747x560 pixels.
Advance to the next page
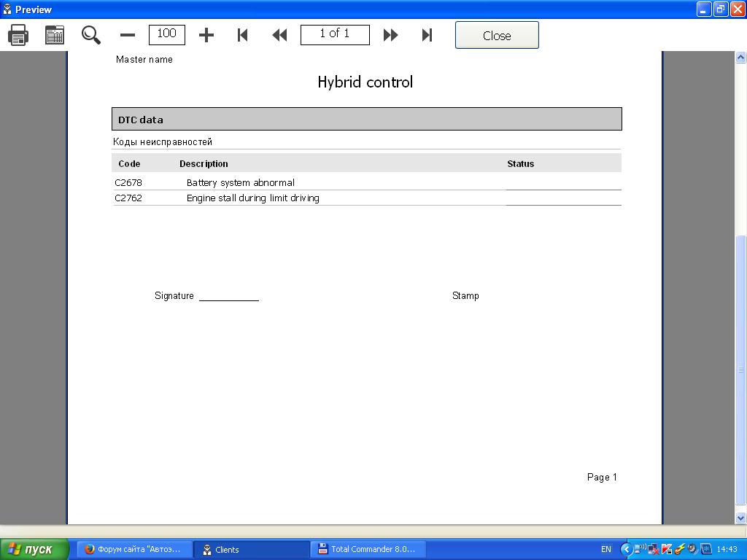pyautogui.click(x=391, y=35)
